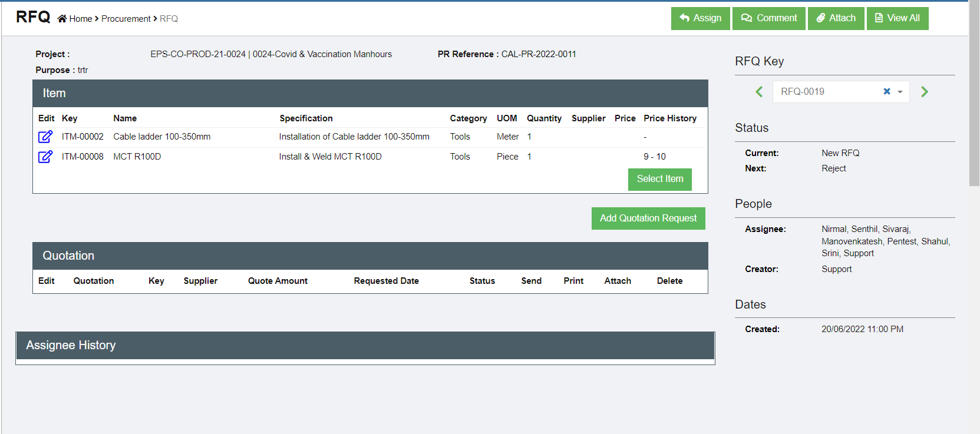Go to previous RFQ with left chevron
This screenshot has width=980, height=434.
pyautogui.click(x=759, y=92)
